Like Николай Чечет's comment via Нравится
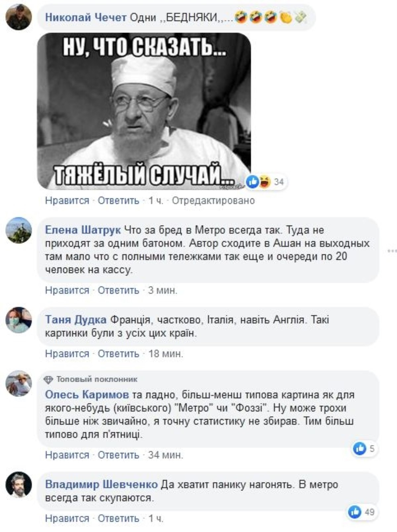This screenshot has height=532, width=397. [x=67, y=200]
